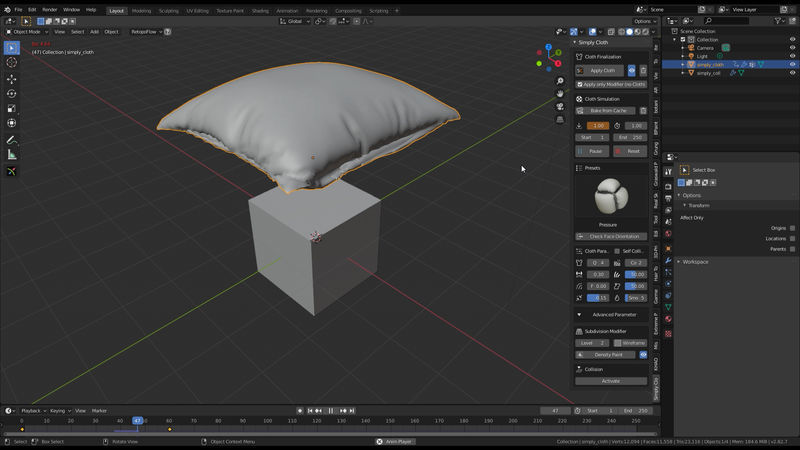Toggle the overlays button in viewport header
The height and width of the screenshot is (450, 800).
click(592, 32)
